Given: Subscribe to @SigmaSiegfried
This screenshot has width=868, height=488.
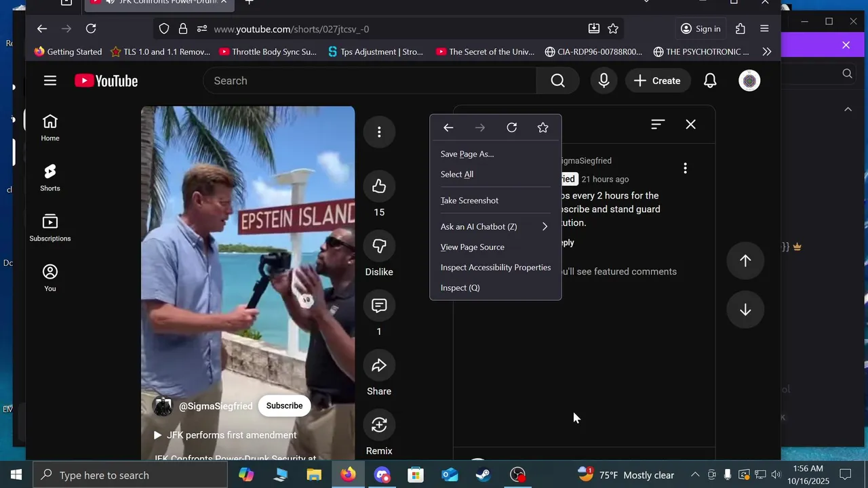Looking at the screenshot, I should [x=284, y=405].
